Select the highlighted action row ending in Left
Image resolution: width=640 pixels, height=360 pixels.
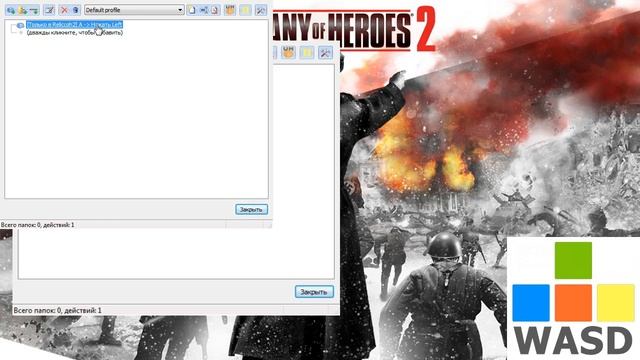coord(74,25)
